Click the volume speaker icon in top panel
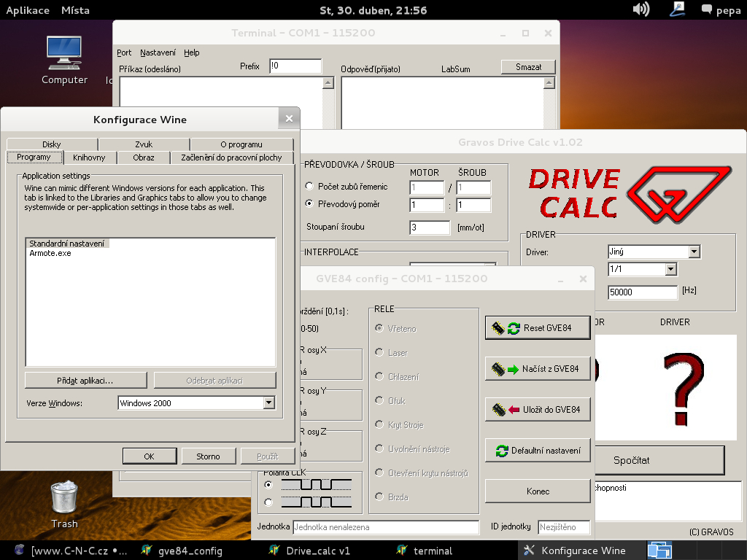 (640, 9)
